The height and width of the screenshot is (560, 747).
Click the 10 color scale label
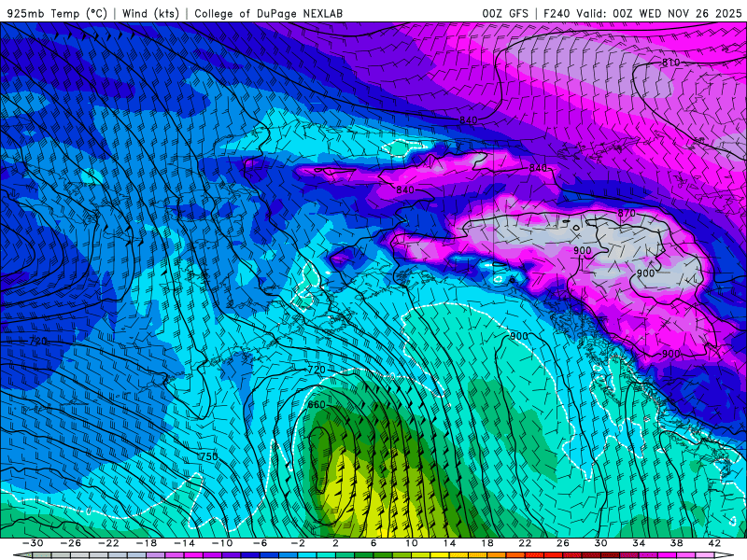(x=411, y=543)
